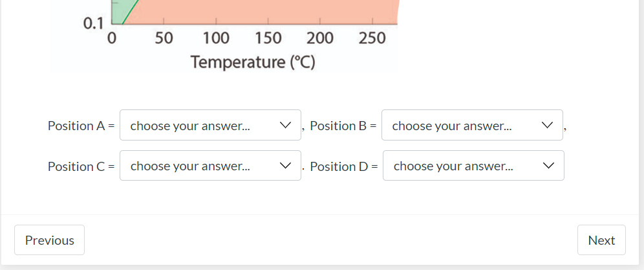Go to the Previous question
This screenshot has height=270, width=644.
point(49,240)
